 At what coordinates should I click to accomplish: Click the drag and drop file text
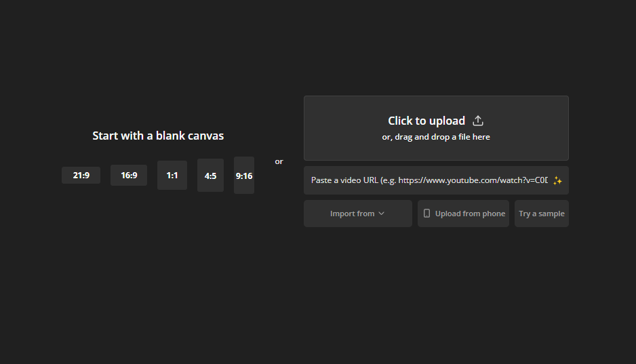click(x=436, y=137)
